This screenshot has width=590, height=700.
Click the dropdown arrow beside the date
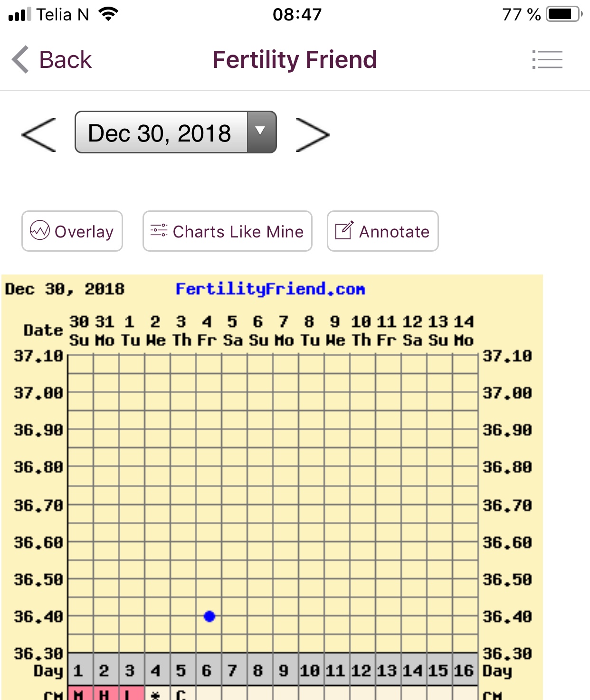tap(261, 132)
